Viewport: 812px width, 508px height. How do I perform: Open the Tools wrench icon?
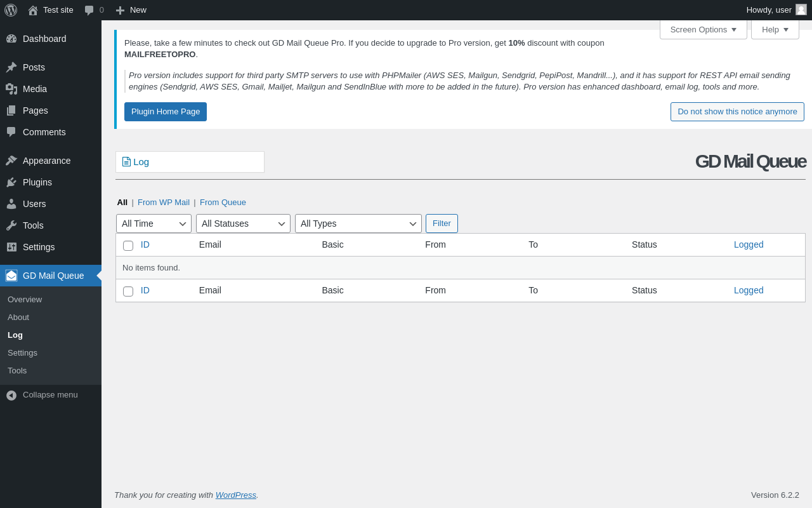click(x=11, y=225)
